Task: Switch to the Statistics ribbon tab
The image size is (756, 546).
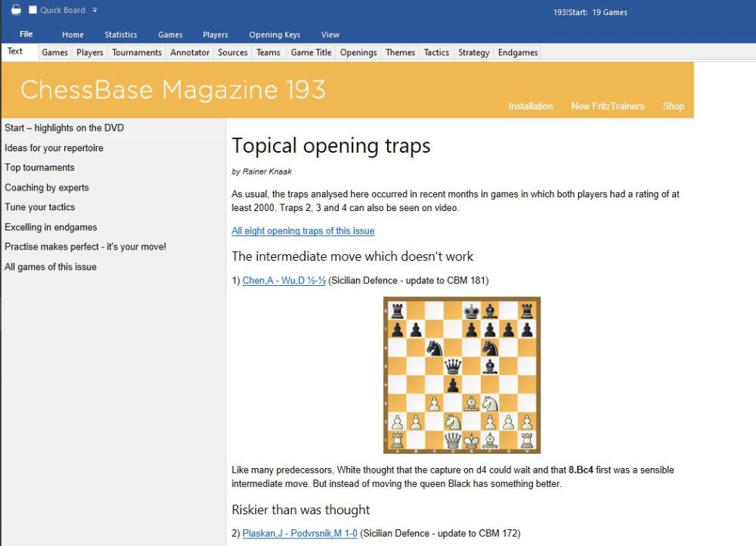Action: [x=121, y=35]
